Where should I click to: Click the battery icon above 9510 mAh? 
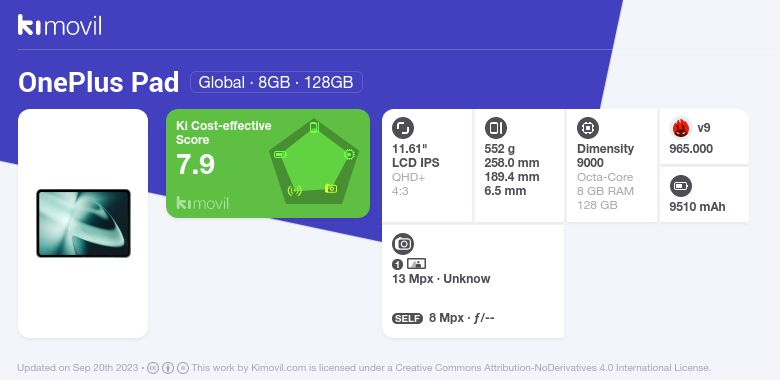[681, 187]
